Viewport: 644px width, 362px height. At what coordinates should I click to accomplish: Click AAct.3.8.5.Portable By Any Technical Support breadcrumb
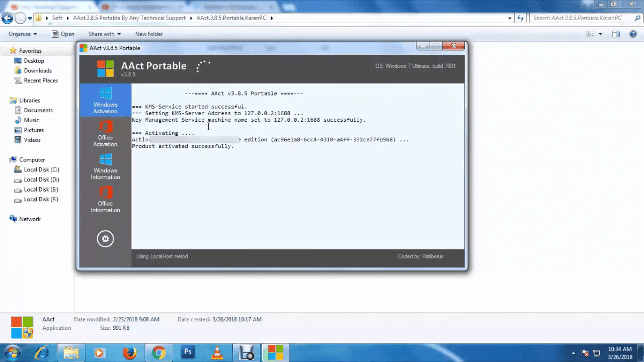[x=129, y=18]
